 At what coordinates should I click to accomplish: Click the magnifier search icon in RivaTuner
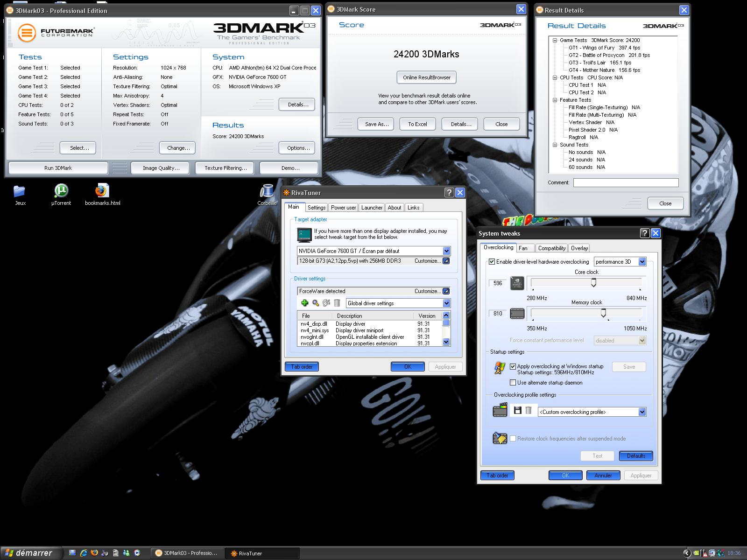316,303
